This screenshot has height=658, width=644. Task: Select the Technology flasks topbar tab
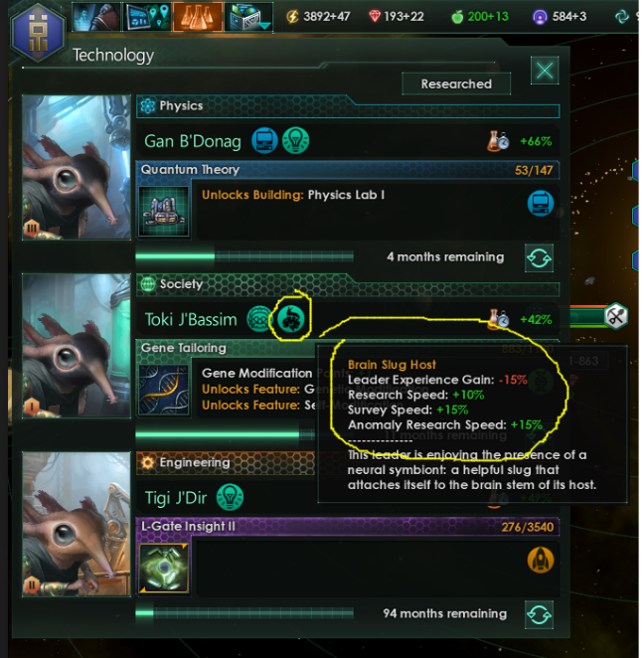coord(198,17)
